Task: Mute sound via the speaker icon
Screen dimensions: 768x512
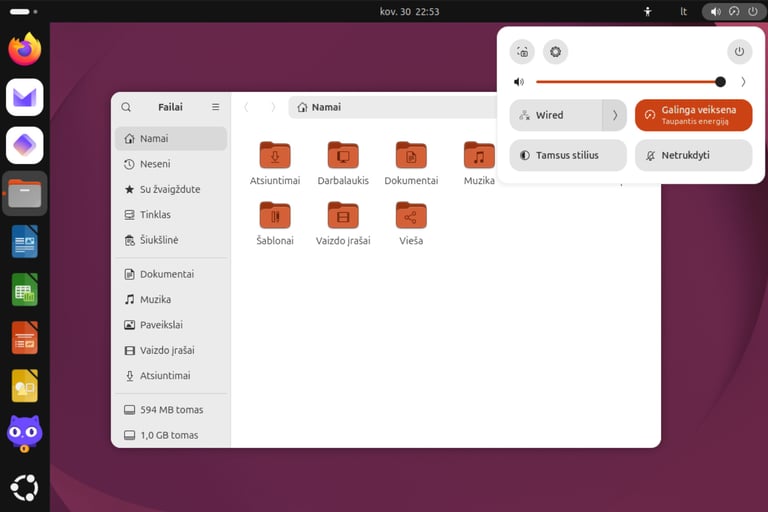Action: 519,82
